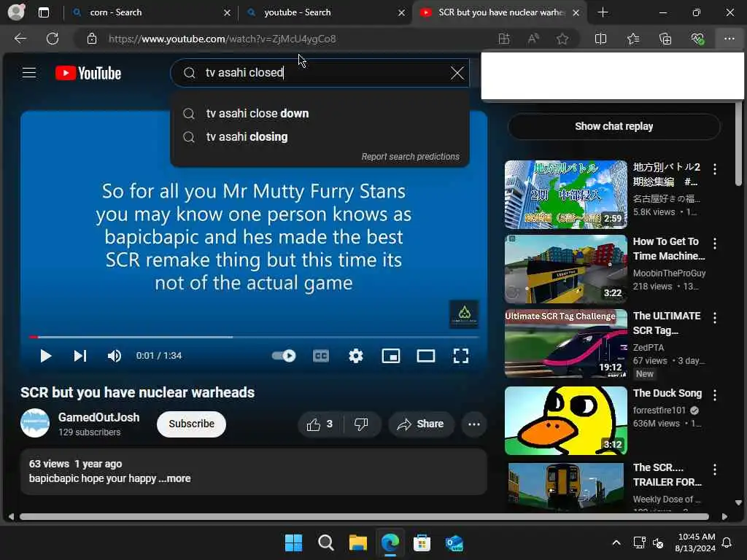Open Microsoft Store from taskbar
Image resolution: width=747 pixels, height=560 pixels.
pyautogui.click(x=422, y=542)
